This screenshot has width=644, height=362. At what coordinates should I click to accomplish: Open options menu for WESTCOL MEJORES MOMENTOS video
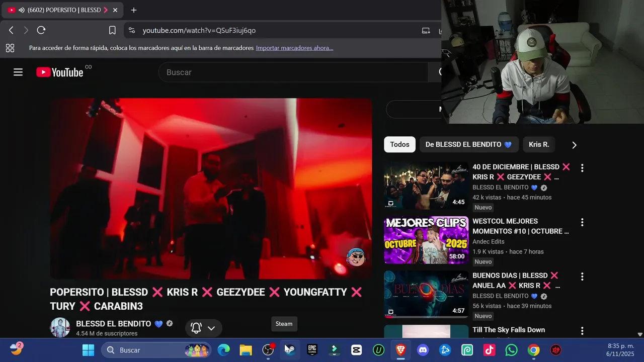pos(582,222)
